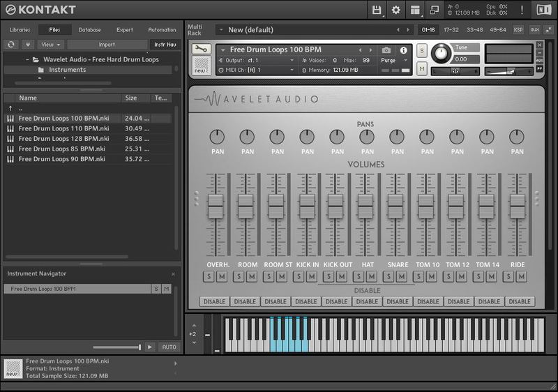Collapse Wavelet Audio folder tree node
Screen dimensions: 558x392
point(27,59)
